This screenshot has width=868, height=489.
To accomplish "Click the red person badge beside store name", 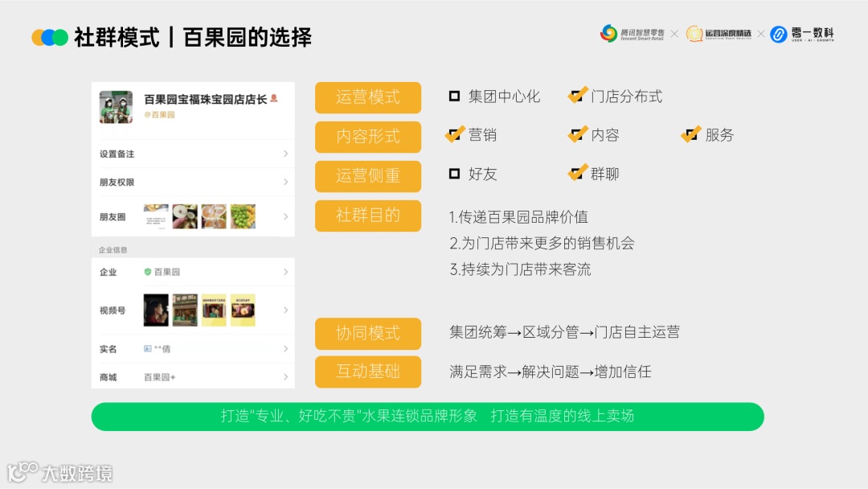I will click(273, 99).
